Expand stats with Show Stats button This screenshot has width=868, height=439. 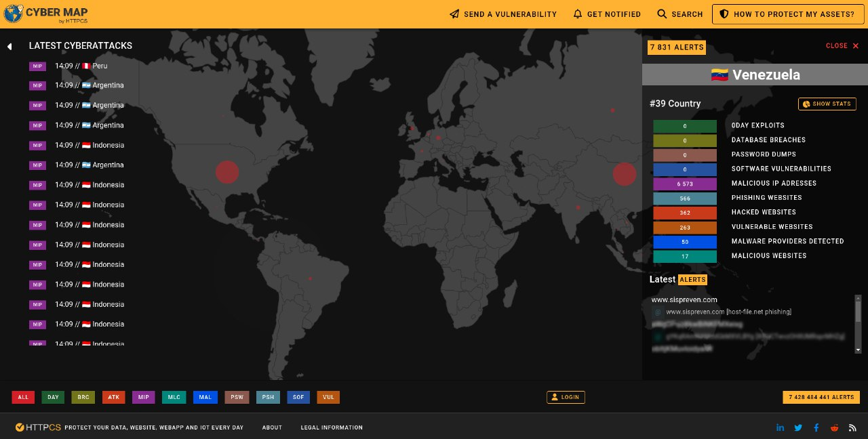(x=827, y=104)
